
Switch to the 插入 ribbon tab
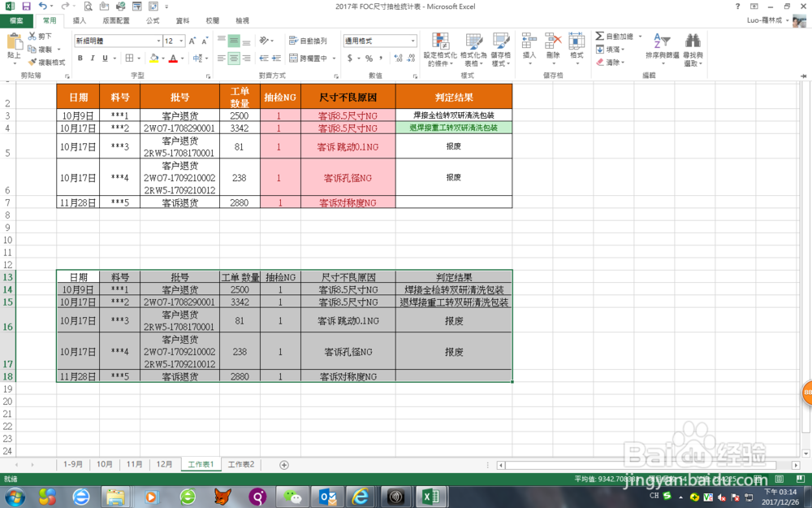(x=80, y=21)
